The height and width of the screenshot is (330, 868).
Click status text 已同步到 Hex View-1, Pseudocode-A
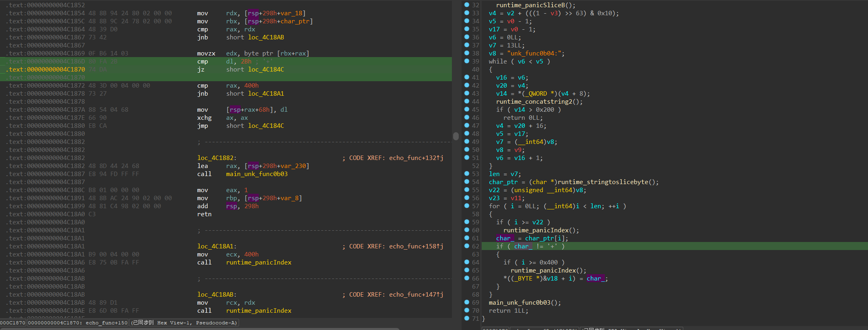pyautogui.click(x=185, y=323)
